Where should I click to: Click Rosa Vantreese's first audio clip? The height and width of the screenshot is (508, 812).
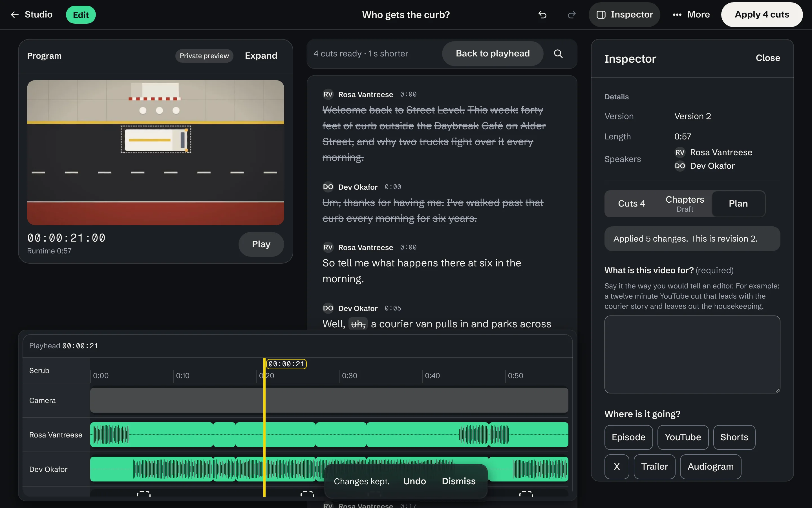pyautogui.click(x=151, y=435)
